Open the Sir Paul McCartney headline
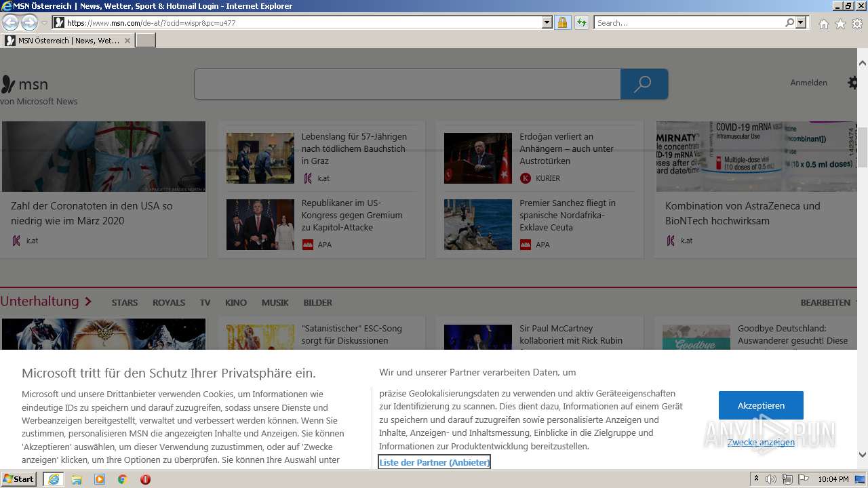Viewport: 868px width, 488px height. pos(571,334)
